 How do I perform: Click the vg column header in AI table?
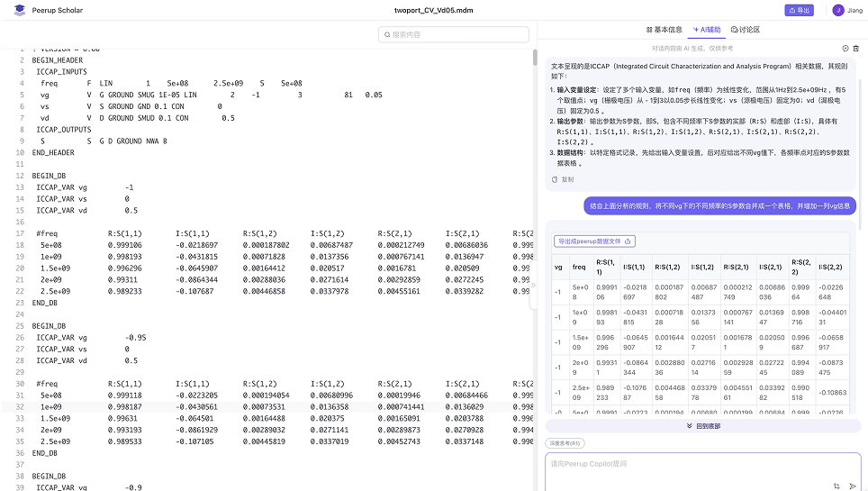click(x=558, y=267)
